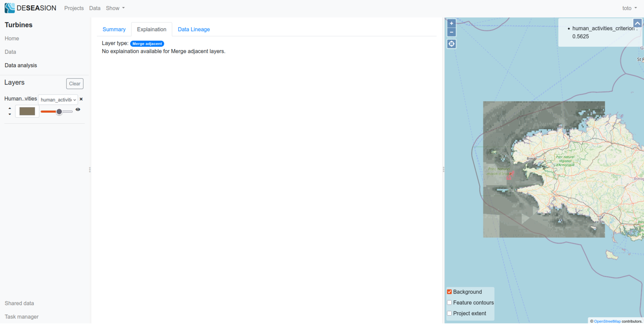644x324 pixels.
Task: Click the brown layer color swatch
Action: point(27,111)
